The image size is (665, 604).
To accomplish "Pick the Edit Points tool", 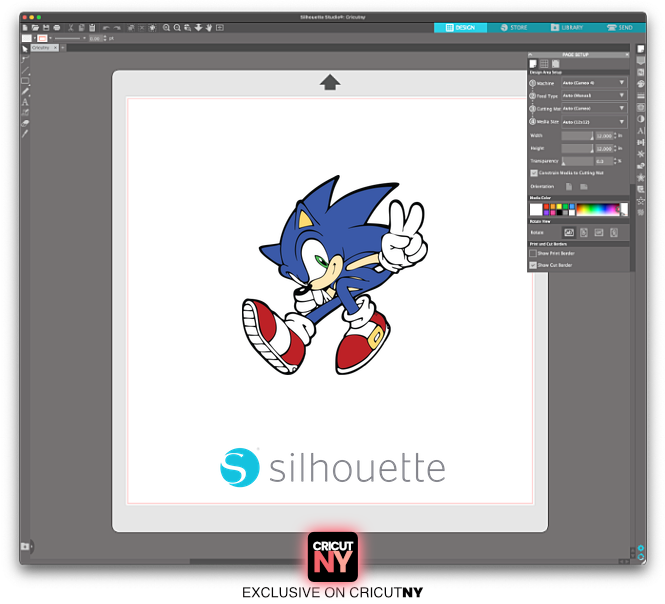I will point(25,59).
